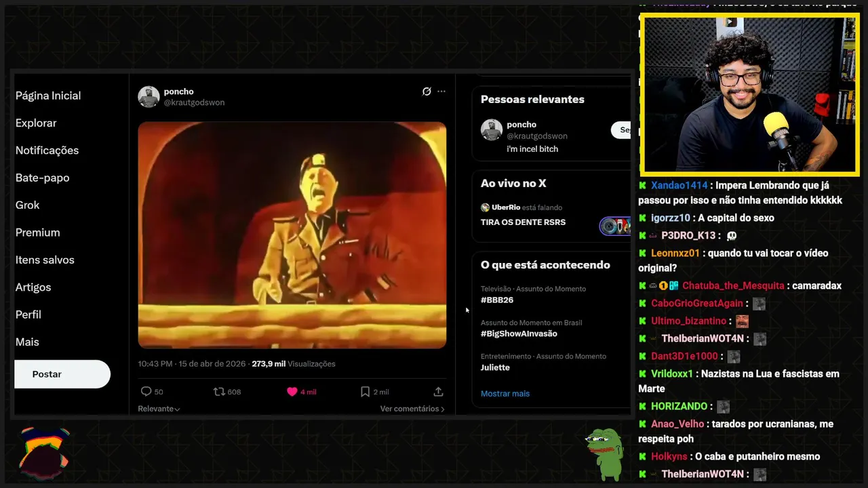Open Grok from the sidebar
The width and height of the screenshot is (868, 488).
(x=27, y=205)
